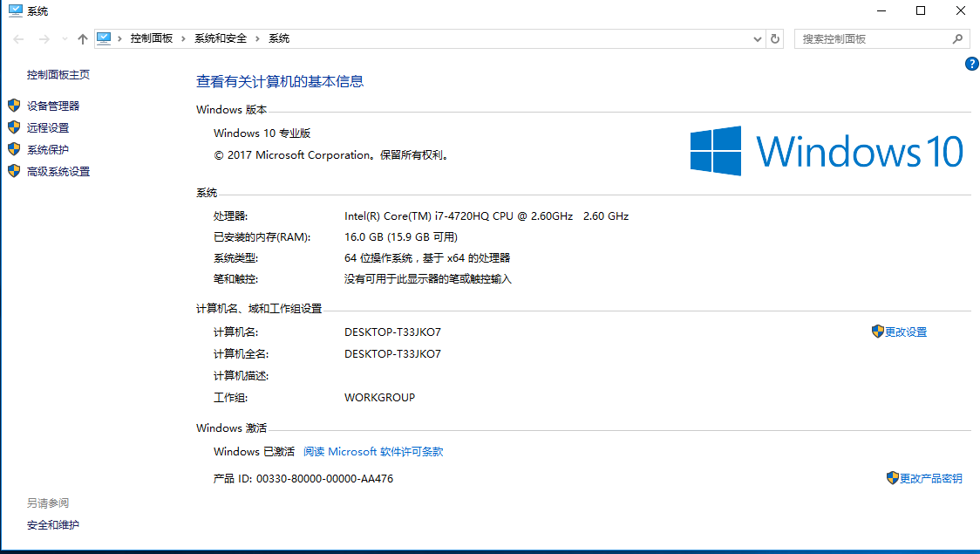
Task: Click the processor value Intel(R) Core(TM) i7-4720HQ
Action: click(x=487, y=215)
